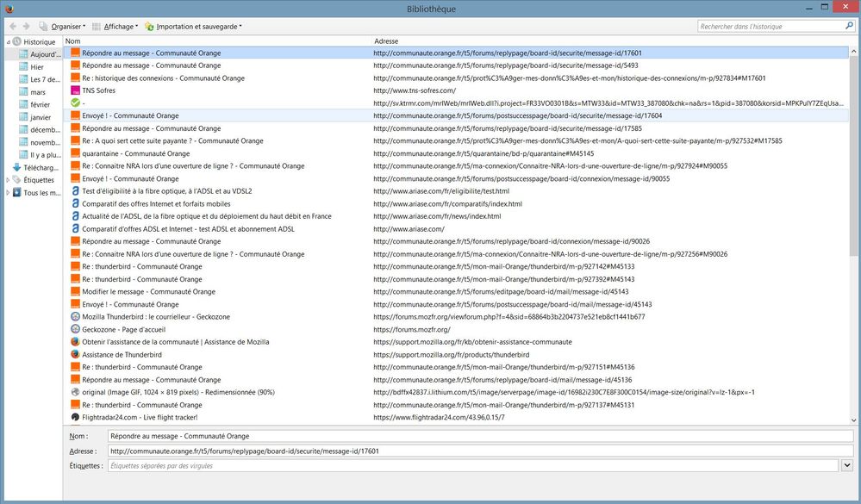The width and height of the screenshot is (861, 504).
Task: Click Flightradar24 favicon
Action: click(x=75, y=417)
